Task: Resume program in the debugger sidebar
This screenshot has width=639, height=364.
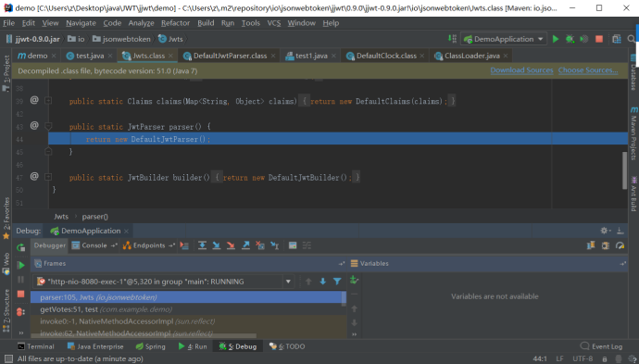Action: pos(20,265)
